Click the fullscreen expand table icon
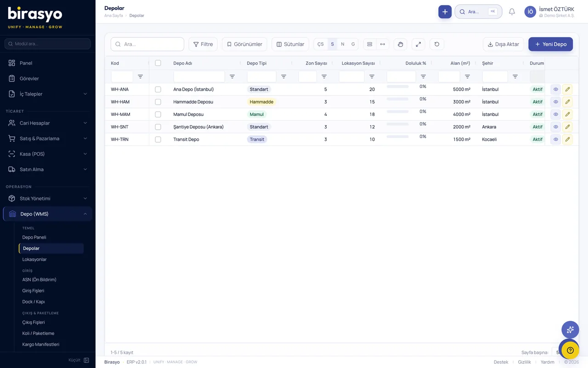Image resolution: width=588 pixels, height=368 pixels. [x=418, y=44]
